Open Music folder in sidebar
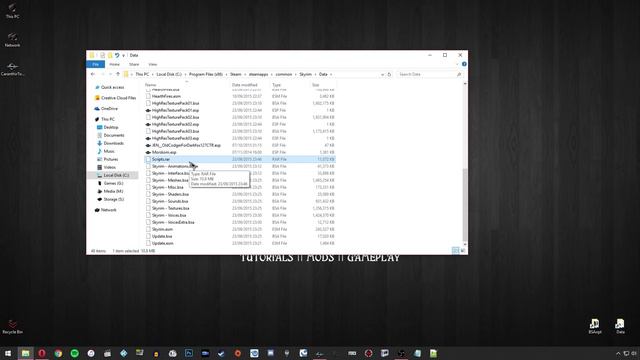Image resolution: width=640 pixels, height=360 pixels. (109, 151)
